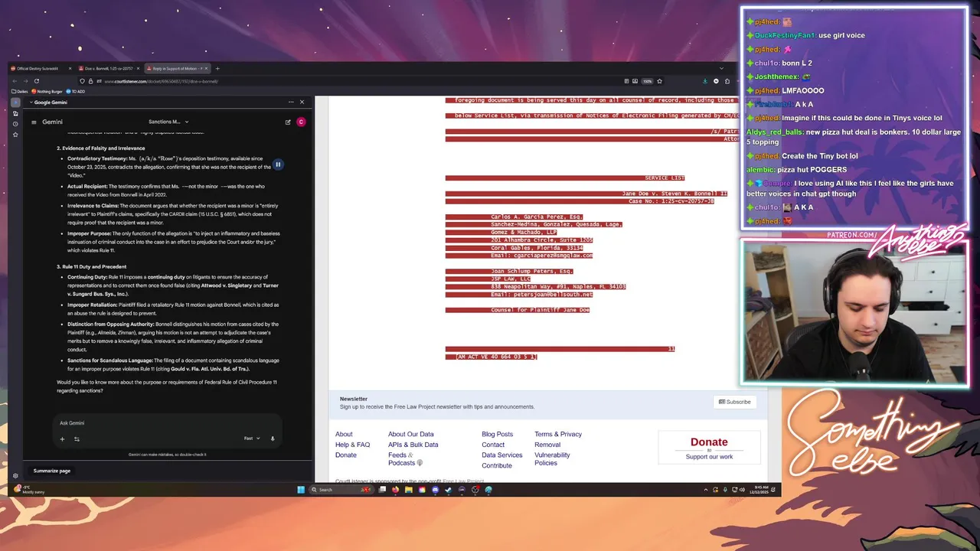Open the "Blog Posts" footer link
The image size is (980, 551).
pyautogui.click(x=497, y=434)
